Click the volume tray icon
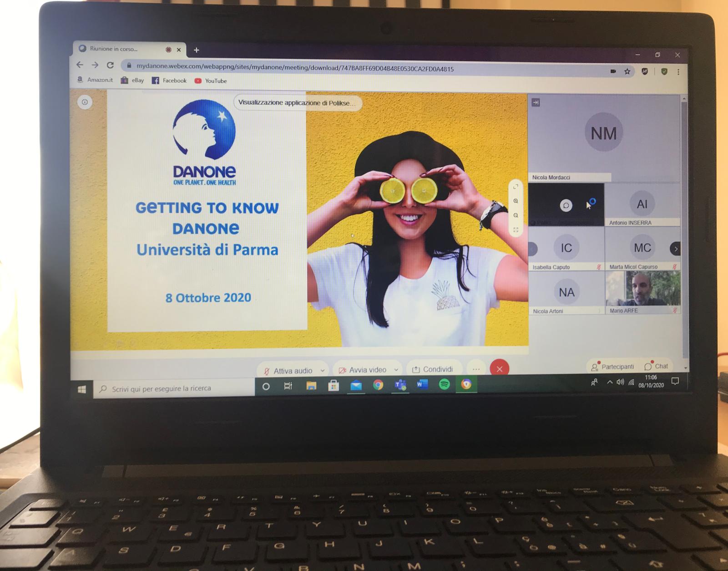This screenshot has height=571, width=728. click(620, 382)
